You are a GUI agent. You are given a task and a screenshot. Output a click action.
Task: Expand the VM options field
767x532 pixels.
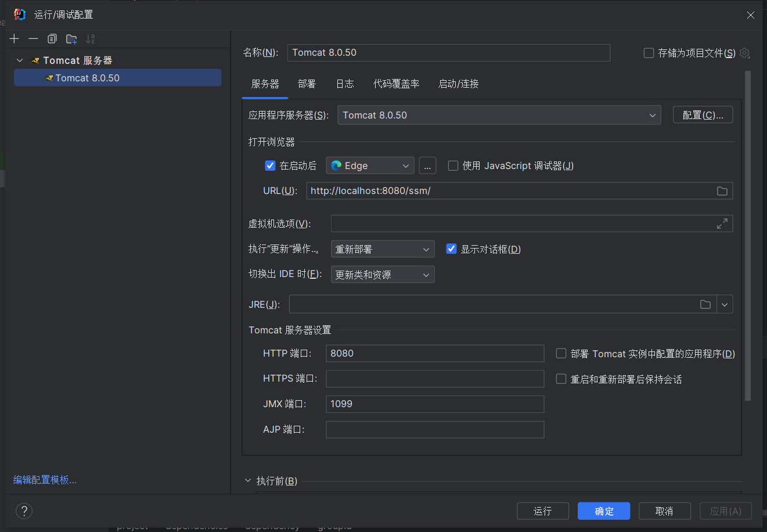point(722,224)
